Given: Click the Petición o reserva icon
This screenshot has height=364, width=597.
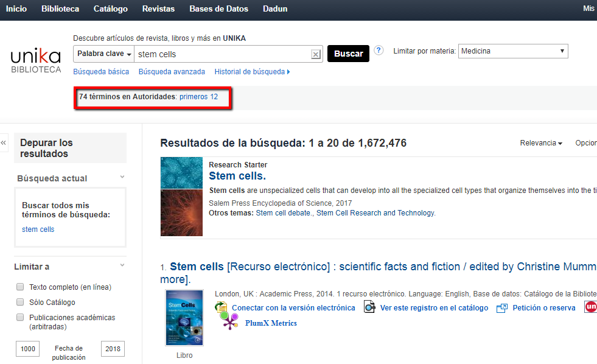Looking at the screenshot, I should (502, 308).
